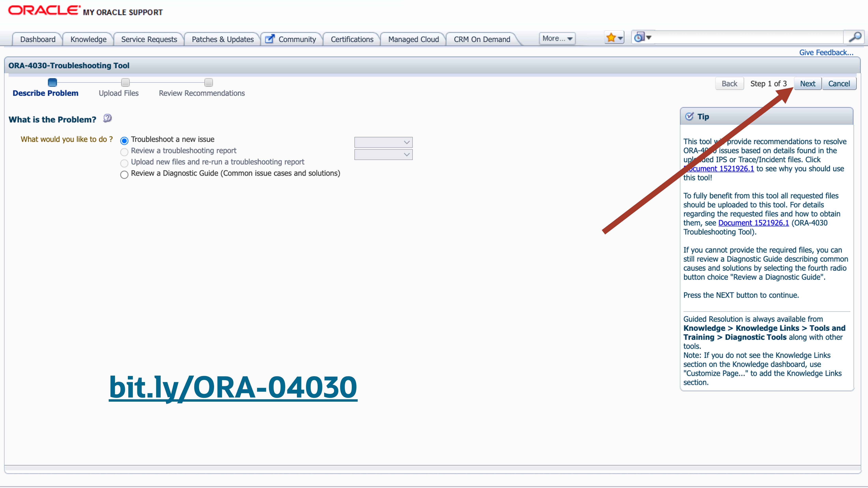
Task: Select Upload new files and re-run option
Action: [124, 163]
